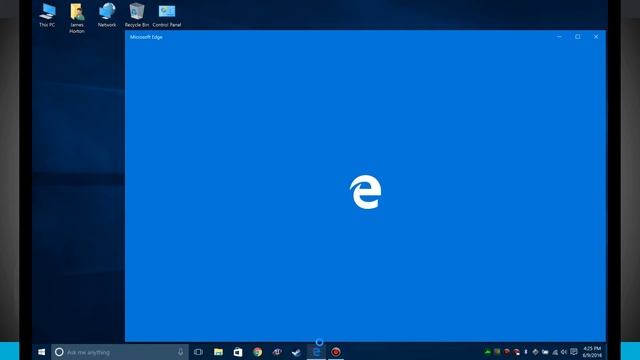Select the Recycle Bin desktop icon

137,15
